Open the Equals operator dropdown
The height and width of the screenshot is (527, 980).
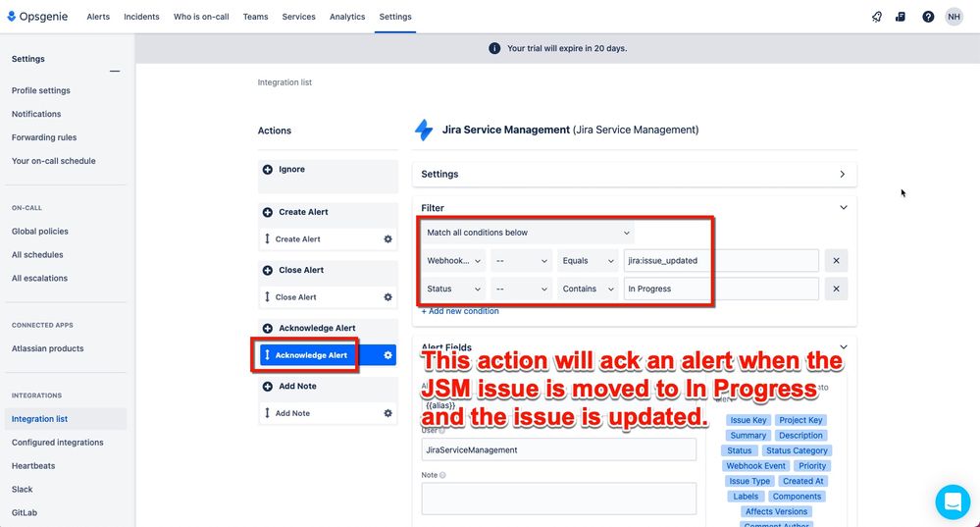pos(588,261)
